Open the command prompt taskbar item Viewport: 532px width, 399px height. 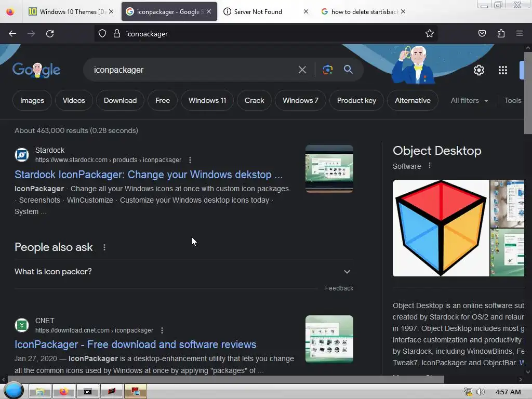[88, 392]
